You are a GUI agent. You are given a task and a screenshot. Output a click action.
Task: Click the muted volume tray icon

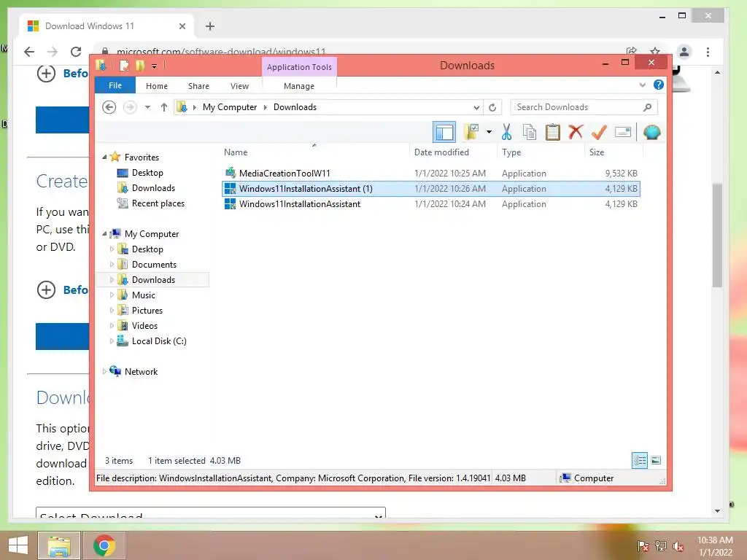(678, 546)
